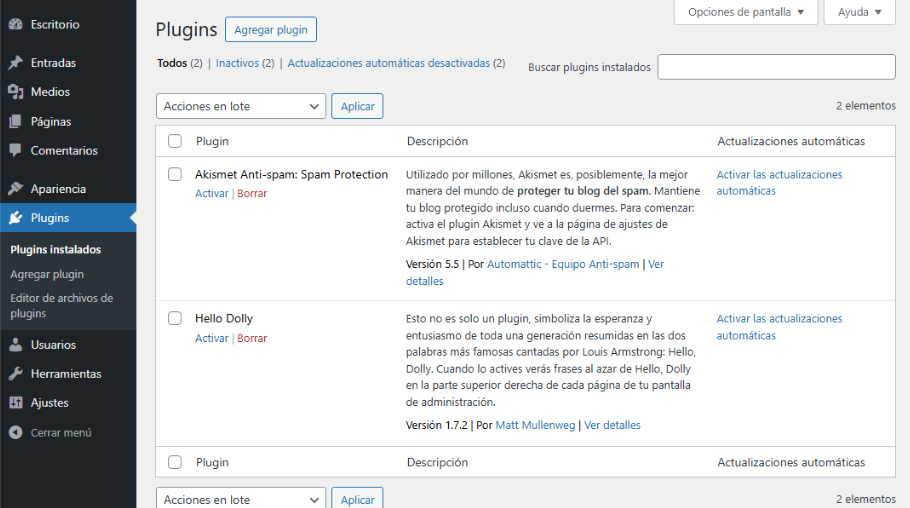Screen dimensions: 910x508
Task: Expand the Ayuda help panel
Action: pos(859,12)
